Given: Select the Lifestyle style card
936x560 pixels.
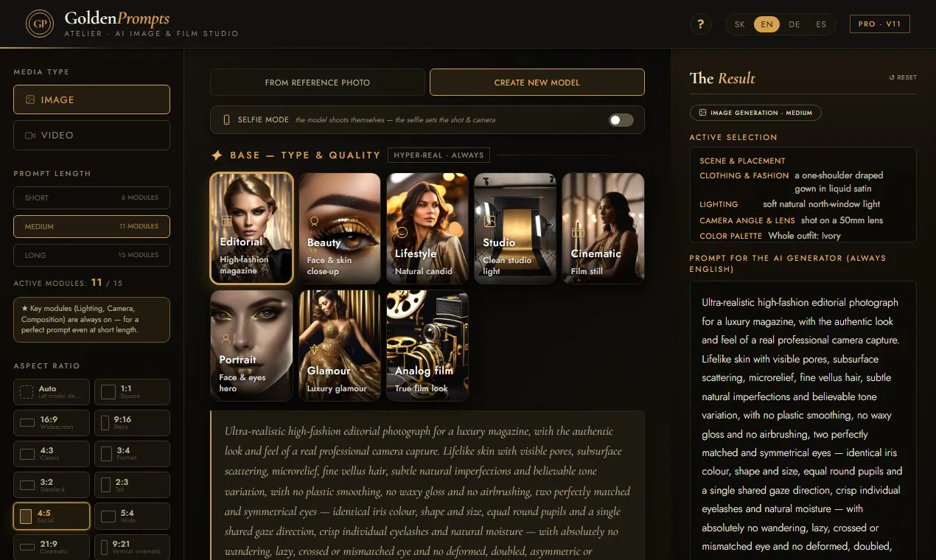Looking at the screenshot, I should 427,228.
